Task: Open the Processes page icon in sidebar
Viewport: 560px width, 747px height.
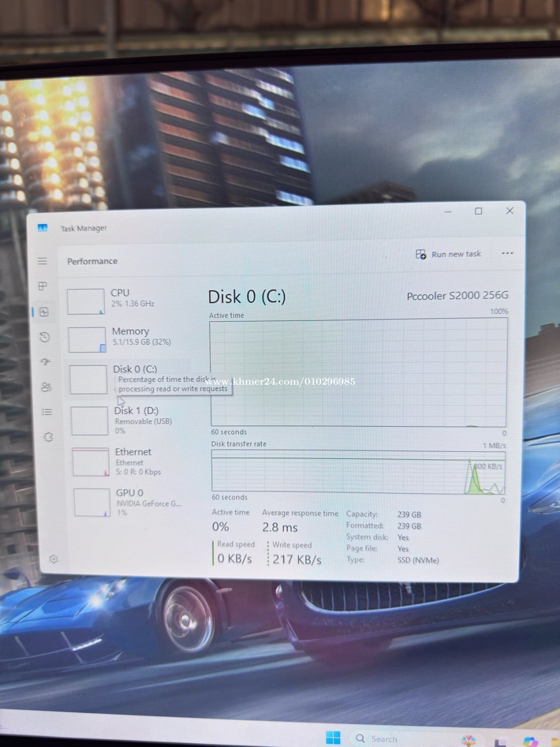Action: click(x=43, y=287)
